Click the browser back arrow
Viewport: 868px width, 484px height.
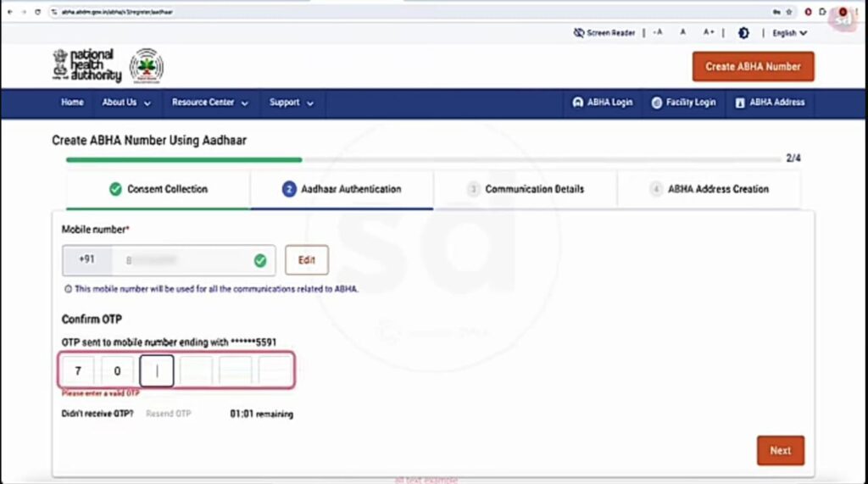pyautogui.click(x=10, y=12)
